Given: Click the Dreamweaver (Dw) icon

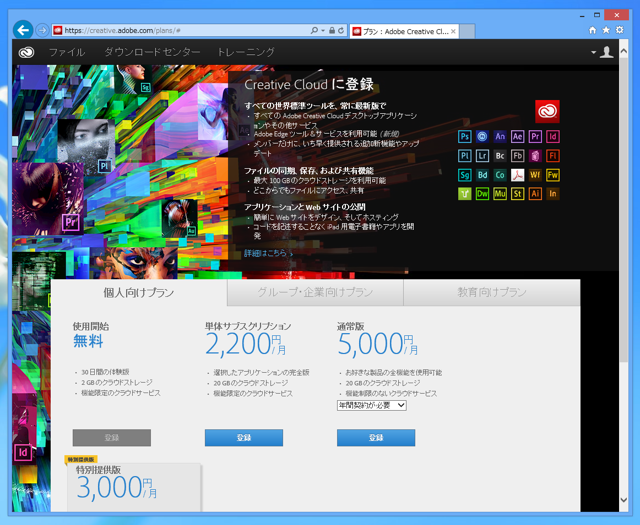Looking at the screenshot, I should coord(482,194).
